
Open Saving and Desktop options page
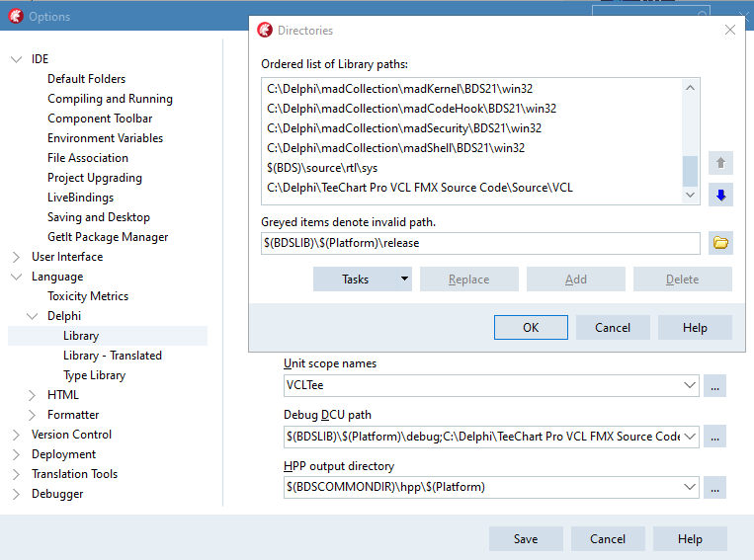tap(99, 217)
